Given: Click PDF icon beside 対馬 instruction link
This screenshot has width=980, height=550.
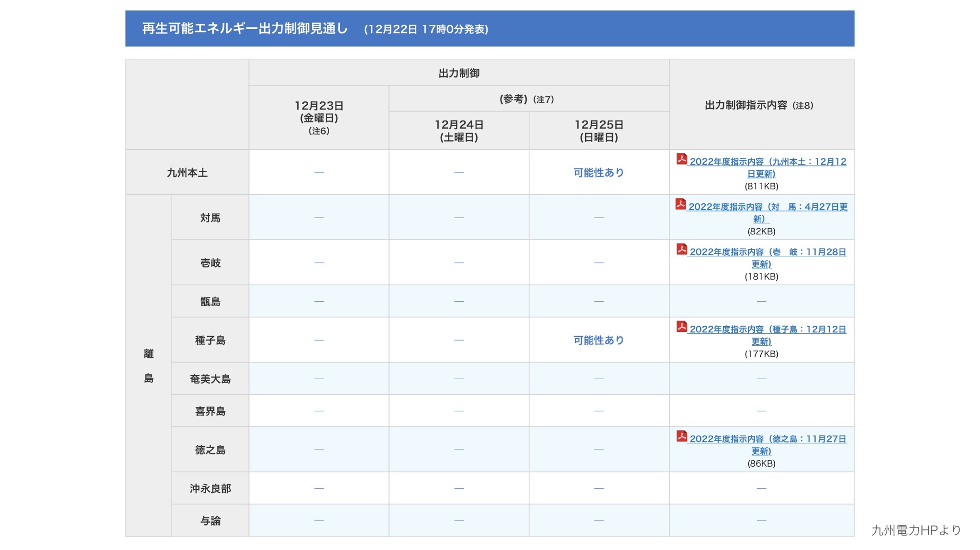Looking at the screenshot, I should (x=680, y=204).
